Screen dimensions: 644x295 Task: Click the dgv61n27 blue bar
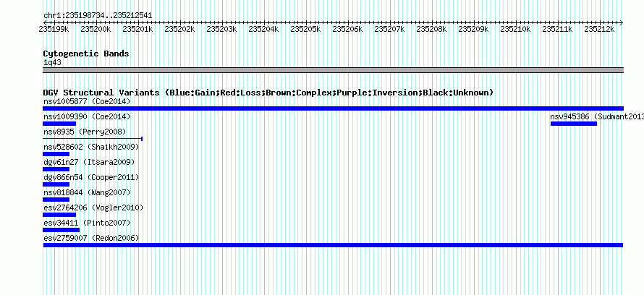[x=56, y=169]
